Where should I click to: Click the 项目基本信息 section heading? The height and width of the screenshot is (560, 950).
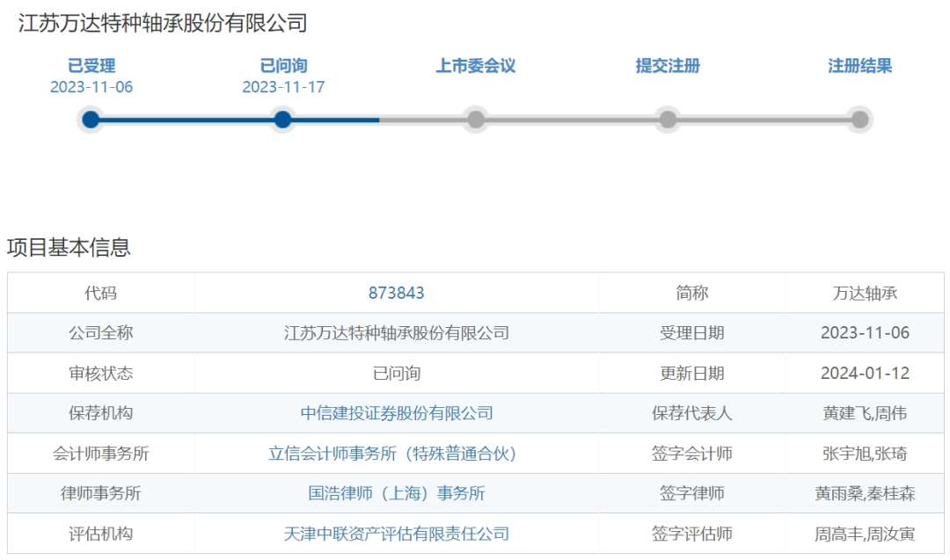point(69,247)
